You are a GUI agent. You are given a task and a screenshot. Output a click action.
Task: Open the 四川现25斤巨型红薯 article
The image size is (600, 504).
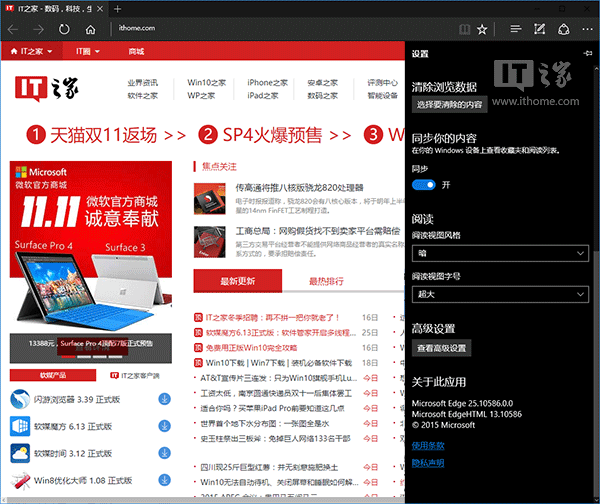click(x=269, y=467)
